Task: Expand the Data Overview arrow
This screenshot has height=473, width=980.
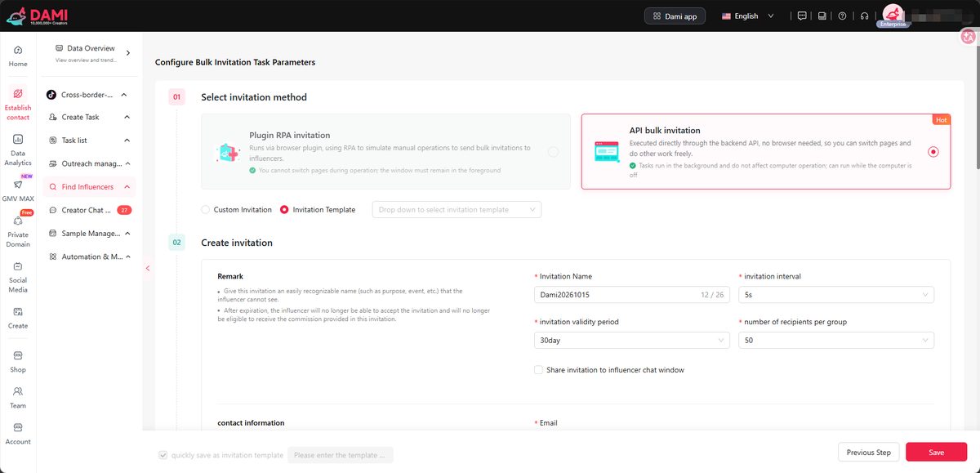Action: click(x=128, y=53)
